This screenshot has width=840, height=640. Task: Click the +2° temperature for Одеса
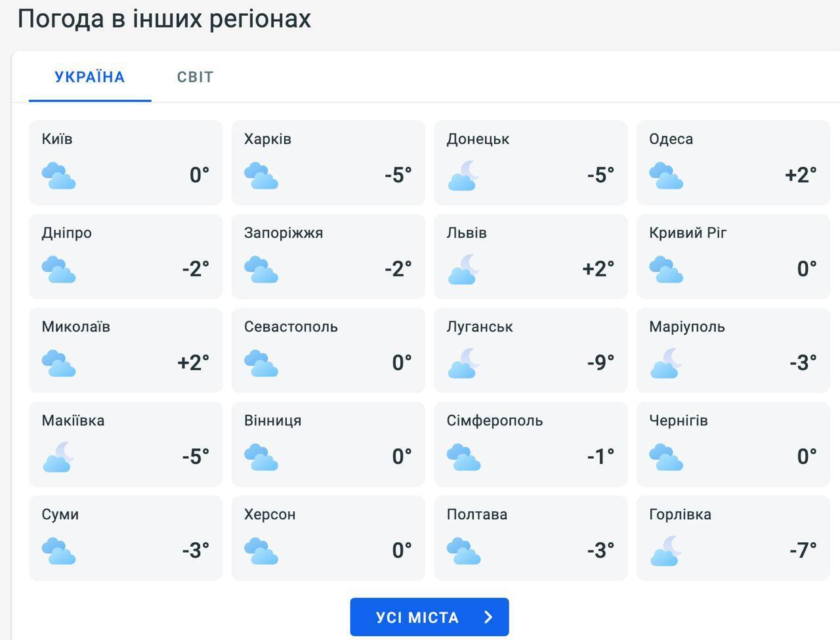801,175
